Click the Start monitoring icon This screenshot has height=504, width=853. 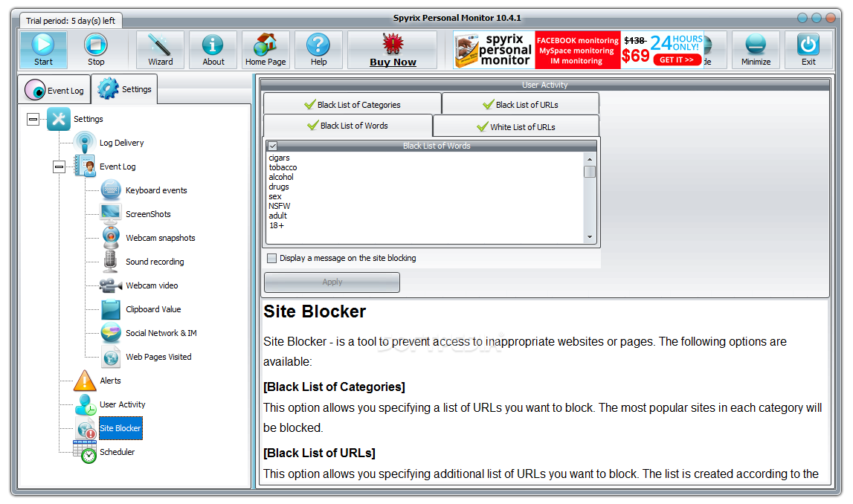(43, 45)
